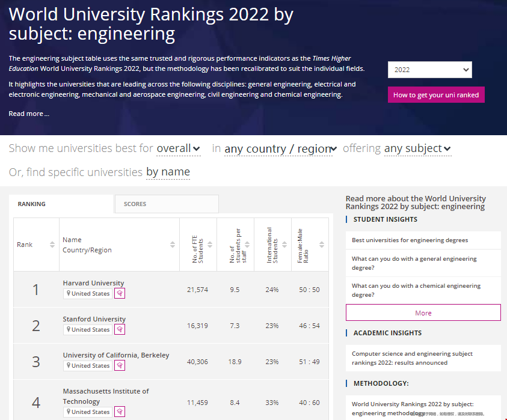Click the location pin in MIT's United States tag
The height and width of the screenshot is (420, 507).
(x=69, y=412)
